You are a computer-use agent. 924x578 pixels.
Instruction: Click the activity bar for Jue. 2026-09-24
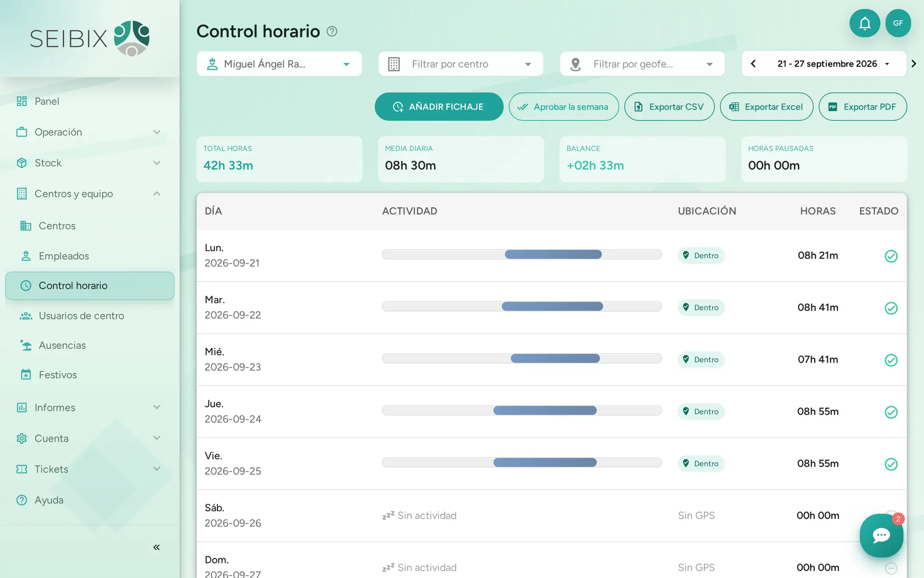click(x=522, y=411)
